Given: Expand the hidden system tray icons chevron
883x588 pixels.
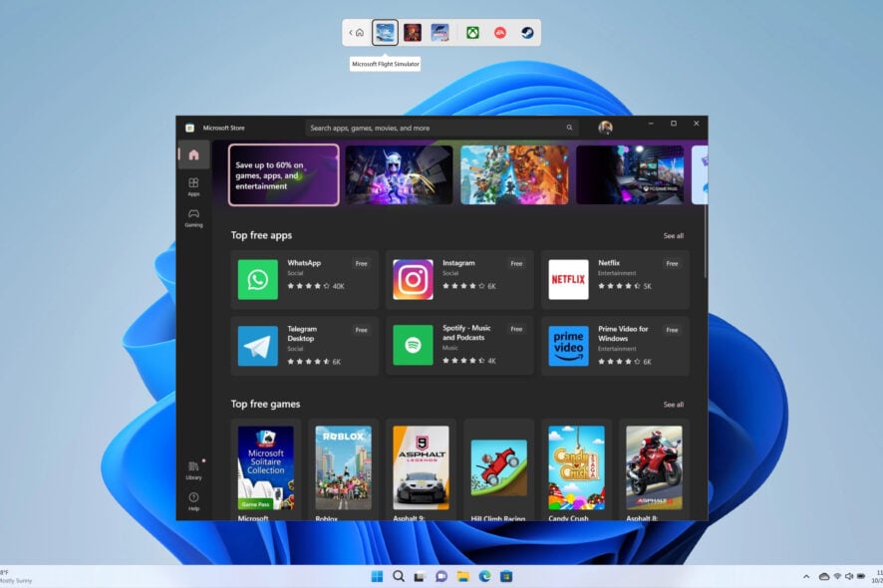Looking at the screenshot, I should click(x=806, y=576).
